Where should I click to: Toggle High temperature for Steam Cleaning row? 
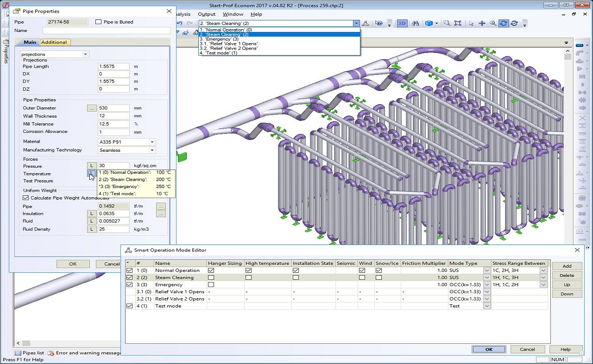[x=249, y=277]
